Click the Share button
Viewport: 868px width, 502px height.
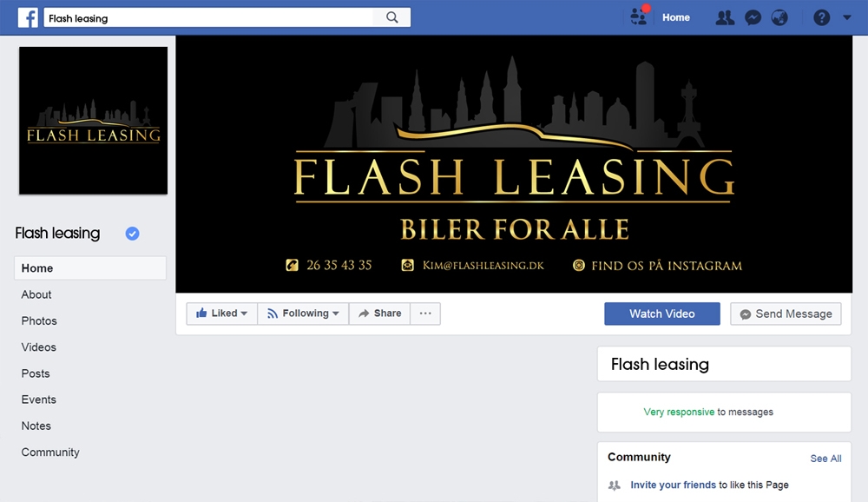(x=380, y=314)
